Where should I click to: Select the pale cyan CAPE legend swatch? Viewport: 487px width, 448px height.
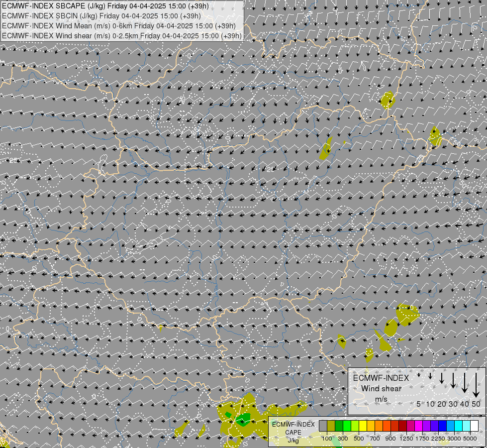pos(467,426)
